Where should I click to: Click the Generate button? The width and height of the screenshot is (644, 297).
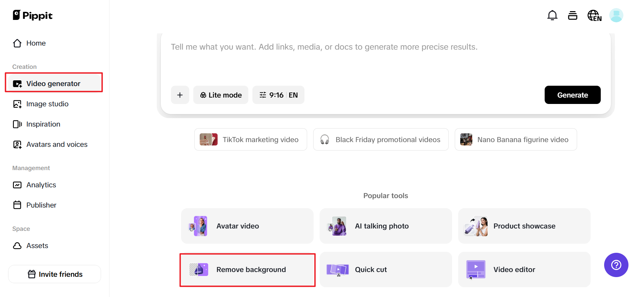coord(572,95)
